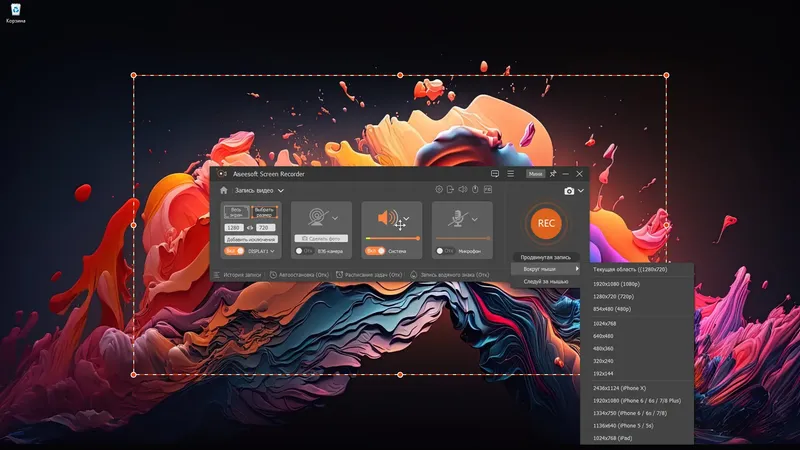The height and width of the screenshot is (450, 800).
Task: Open Запись водяного знака (Отк) setting
Action: pyautogui.click(x=454, y=275)
